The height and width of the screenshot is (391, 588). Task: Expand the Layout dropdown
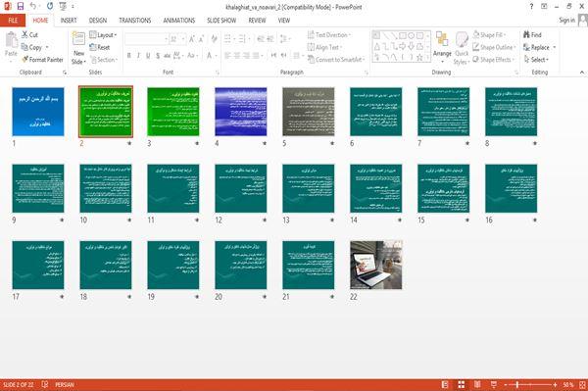104,35
